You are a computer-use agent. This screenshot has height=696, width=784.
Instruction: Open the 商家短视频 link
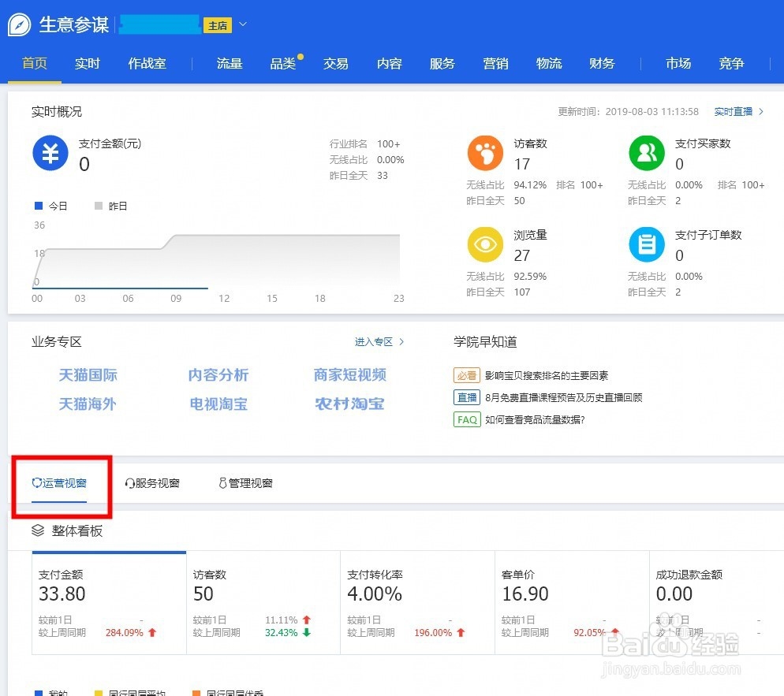(350, 374)
